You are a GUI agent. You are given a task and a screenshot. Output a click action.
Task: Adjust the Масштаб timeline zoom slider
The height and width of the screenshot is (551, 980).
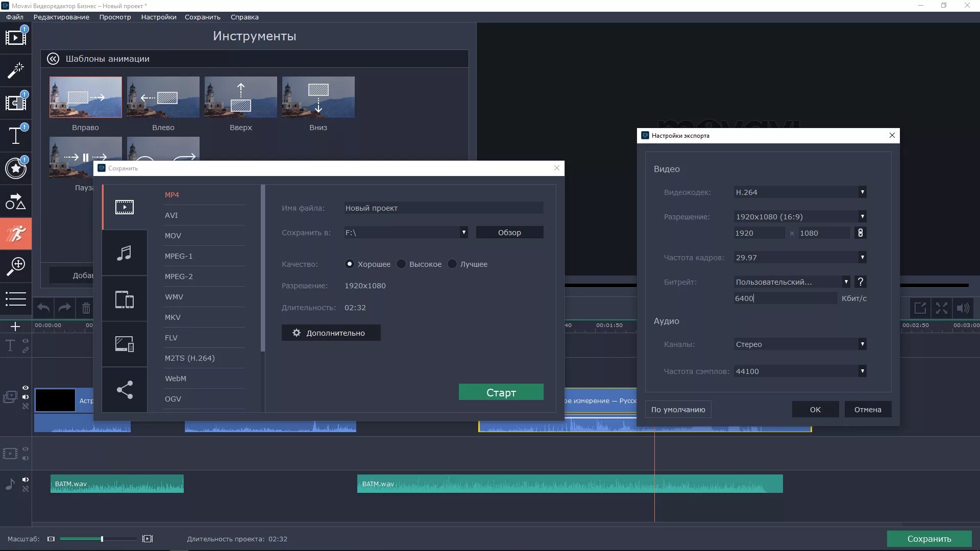pos(102,539)
